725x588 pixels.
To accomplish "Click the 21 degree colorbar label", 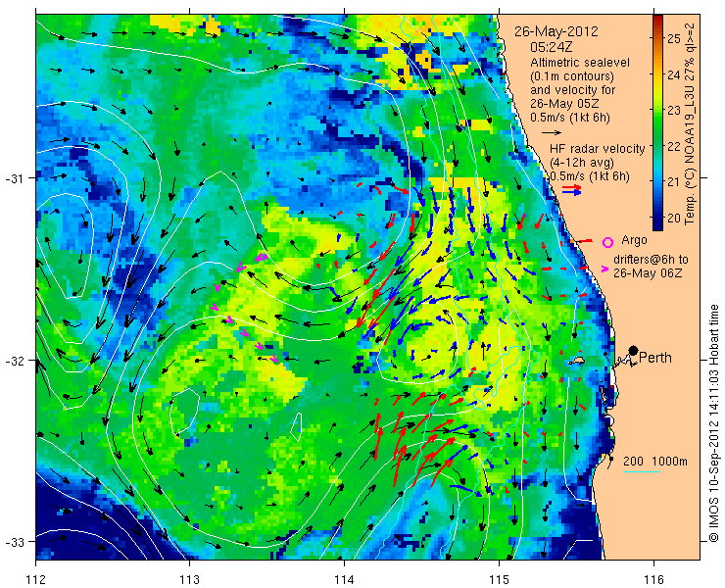I will 674,182.
